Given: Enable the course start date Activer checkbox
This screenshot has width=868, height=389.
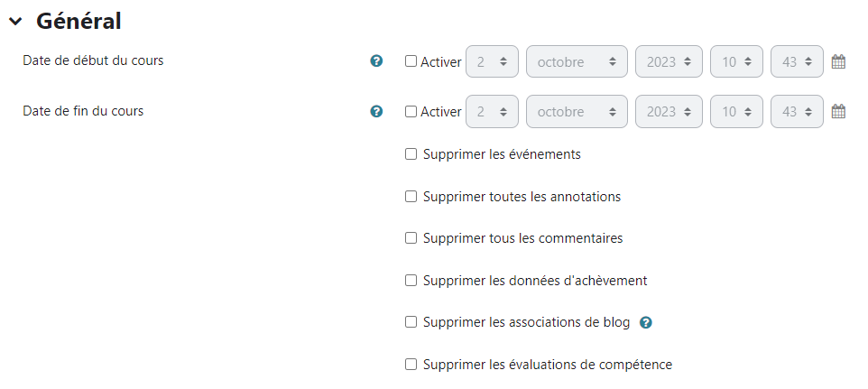Looking at the screenshot, I should [x=411, y=61].
